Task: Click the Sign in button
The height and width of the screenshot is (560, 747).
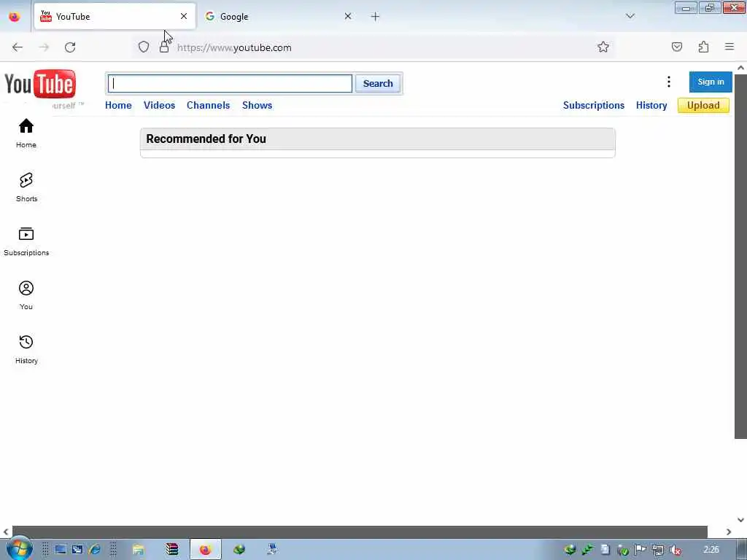Action: [711, 82]
